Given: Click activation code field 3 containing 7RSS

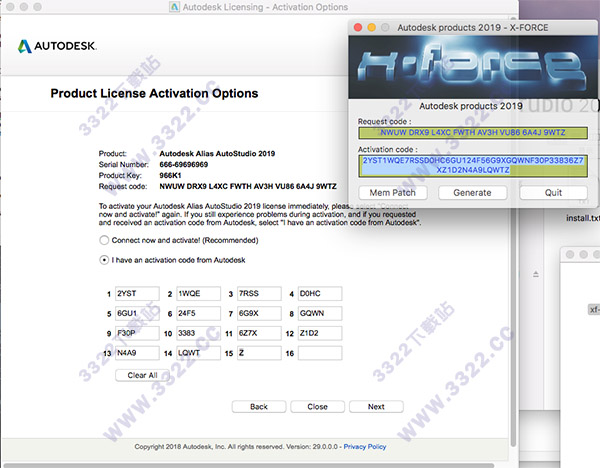Looking at the screenshot, I should (259, 294).
